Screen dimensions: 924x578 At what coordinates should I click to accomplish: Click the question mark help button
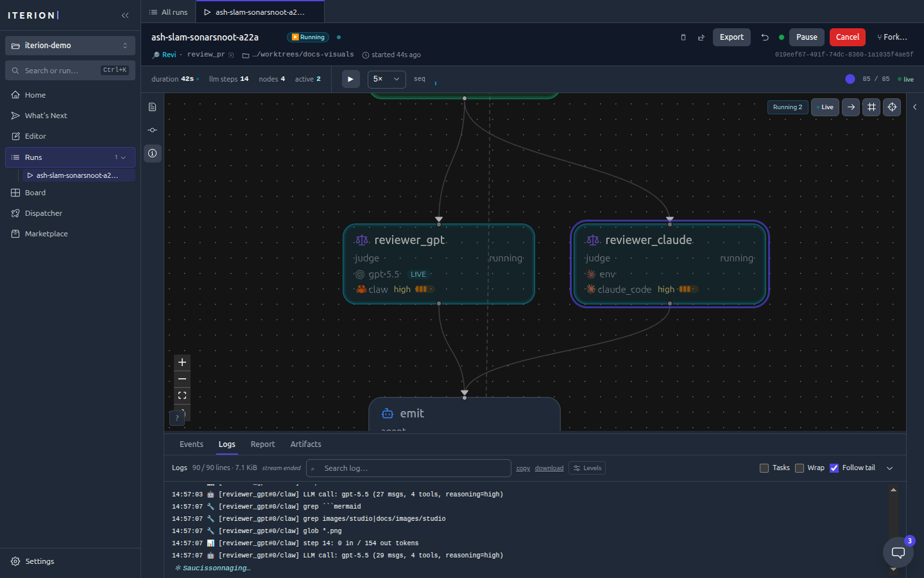177,418
